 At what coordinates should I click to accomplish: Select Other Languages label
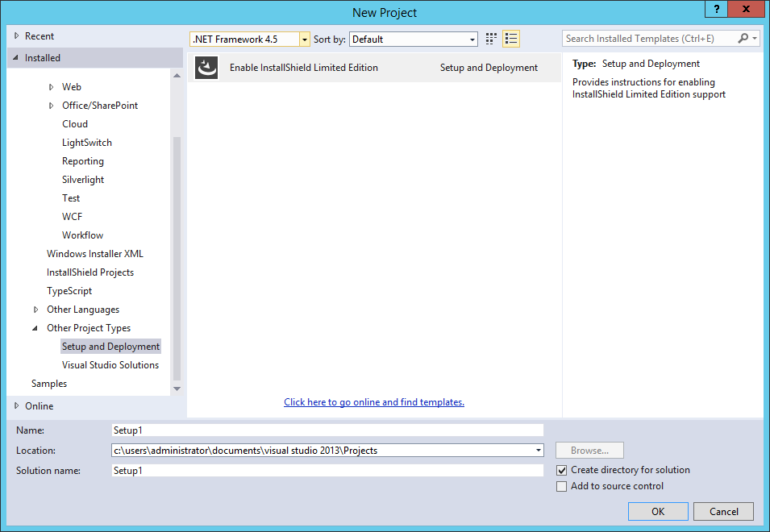[x=83, y=310]
